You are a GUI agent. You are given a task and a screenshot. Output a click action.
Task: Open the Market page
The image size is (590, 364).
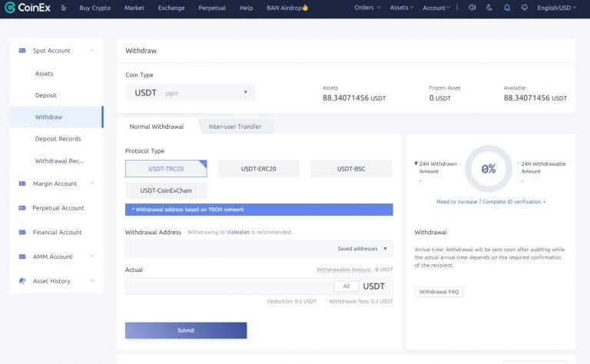pyautogui.click(x=134, y=8)
